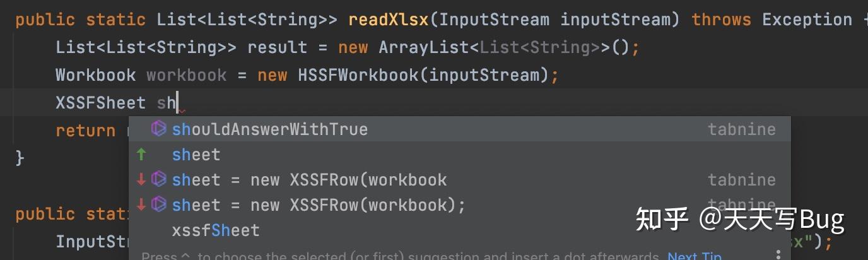
Task: Click the 'return' keyword in code
Action: [x=85, y=131]
